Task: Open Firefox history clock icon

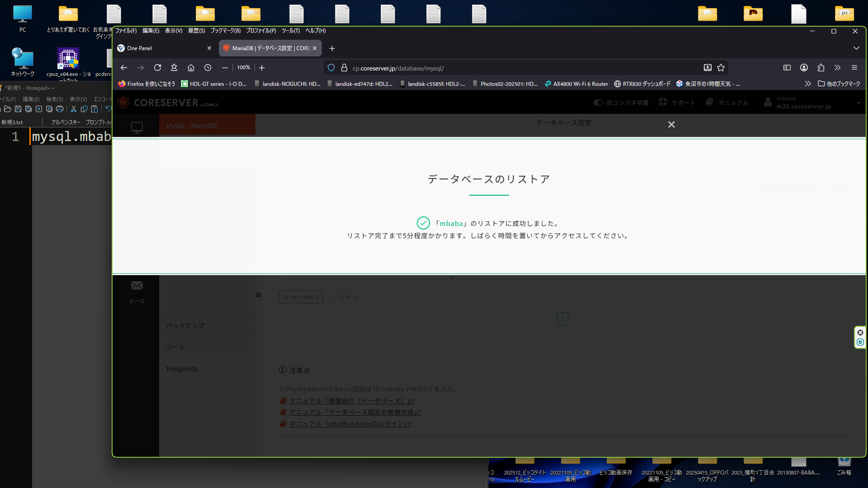Action: tap(208, 68)
